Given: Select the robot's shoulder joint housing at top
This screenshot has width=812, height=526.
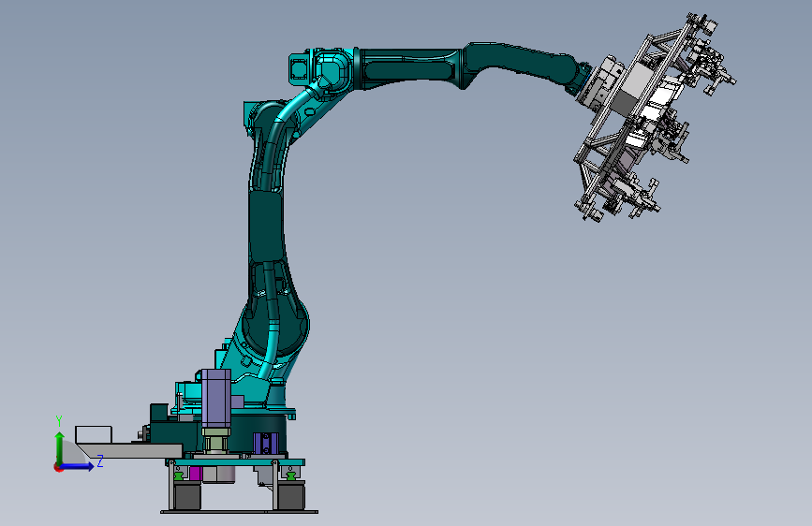Looking at the screenshot, I should pos(321,70).
